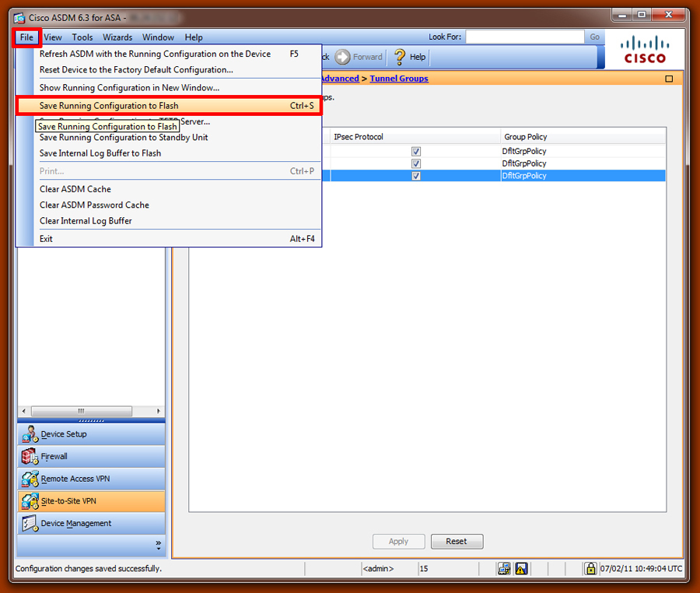The height and width of the screenshot is (593, 700).
Task: Select Clear ASDM Password Cache
Action: click(169, 205)
